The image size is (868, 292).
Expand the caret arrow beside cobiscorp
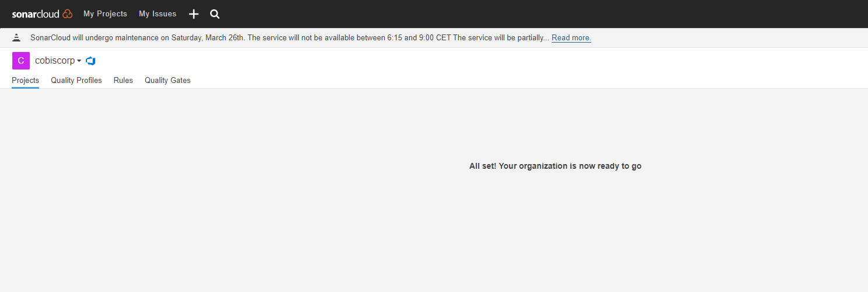(79, 61)
